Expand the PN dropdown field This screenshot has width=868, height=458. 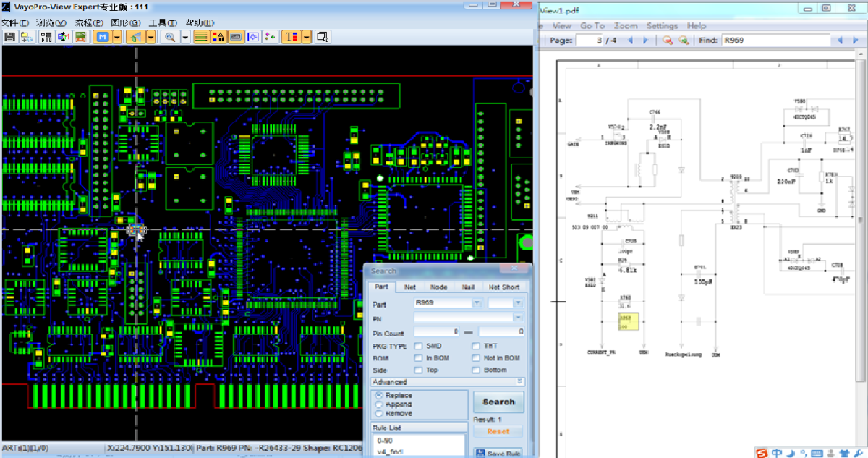[x=518, y=317]
